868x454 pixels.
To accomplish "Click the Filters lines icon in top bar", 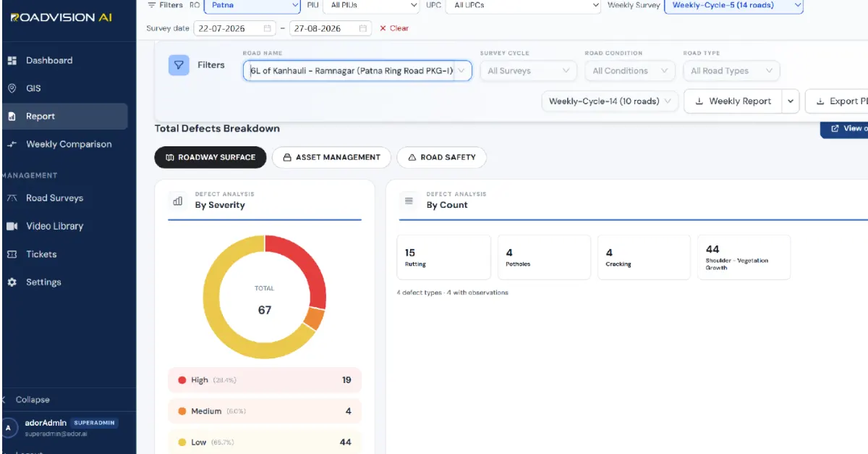I will (151, 5).
